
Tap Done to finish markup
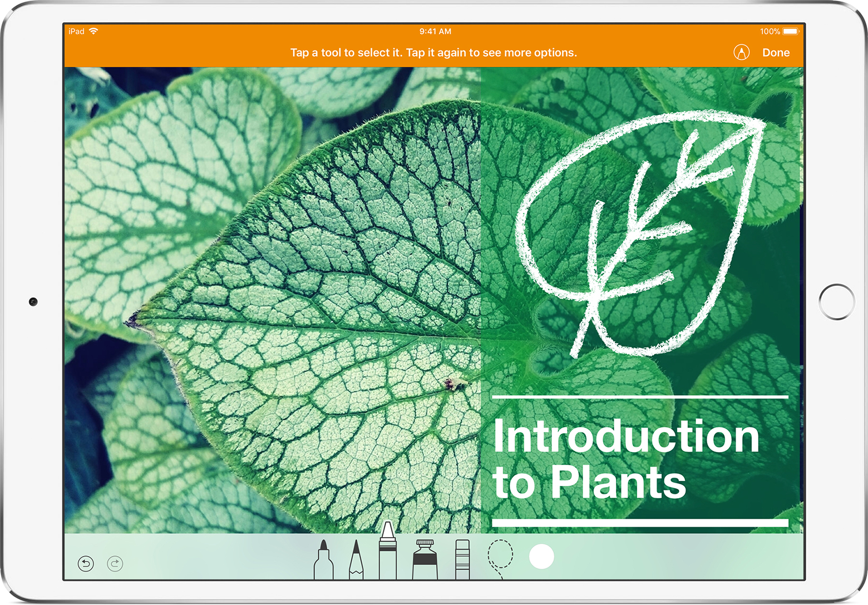776,52
